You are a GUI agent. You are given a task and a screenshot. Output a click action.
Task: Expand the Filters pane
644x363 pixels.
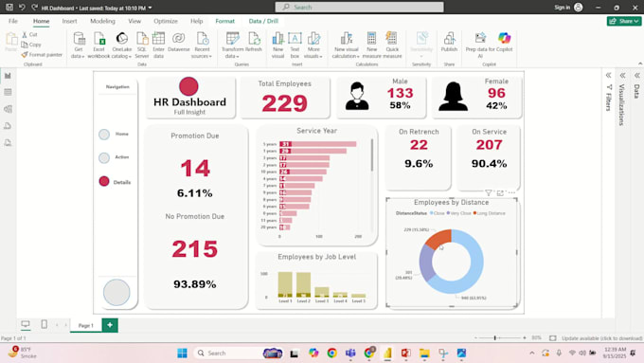[608, 75]
